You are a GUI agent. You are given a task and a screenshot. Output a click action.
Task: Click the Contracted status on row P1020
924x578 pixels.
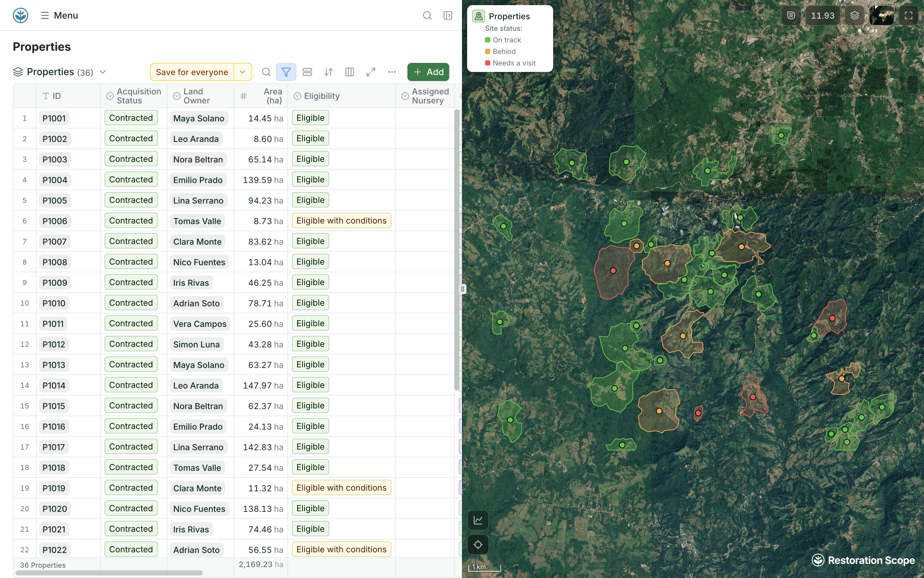coord(131,508)
